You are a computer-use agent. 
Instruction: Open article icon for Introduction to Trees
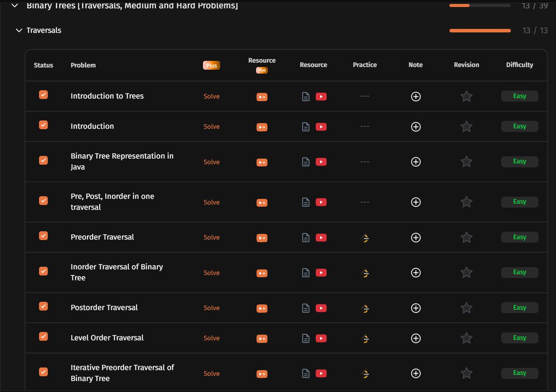pyautogui.click(x=306, y=96)
